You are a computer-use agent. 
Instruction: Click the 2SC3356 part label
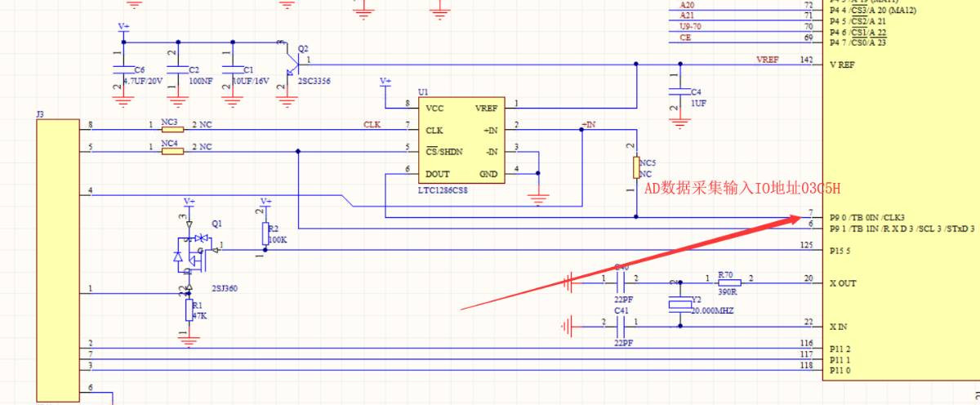[314, 81]
